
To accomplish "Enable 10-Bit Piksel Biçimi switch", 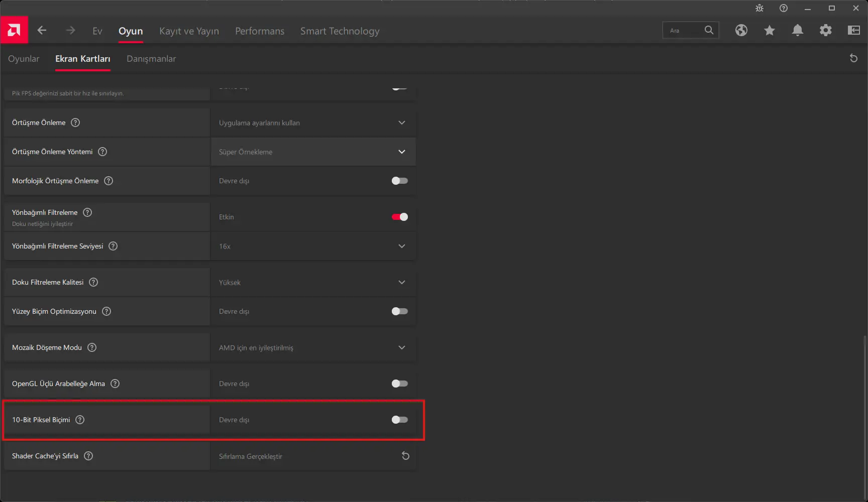I will click(x=400, y=420).
